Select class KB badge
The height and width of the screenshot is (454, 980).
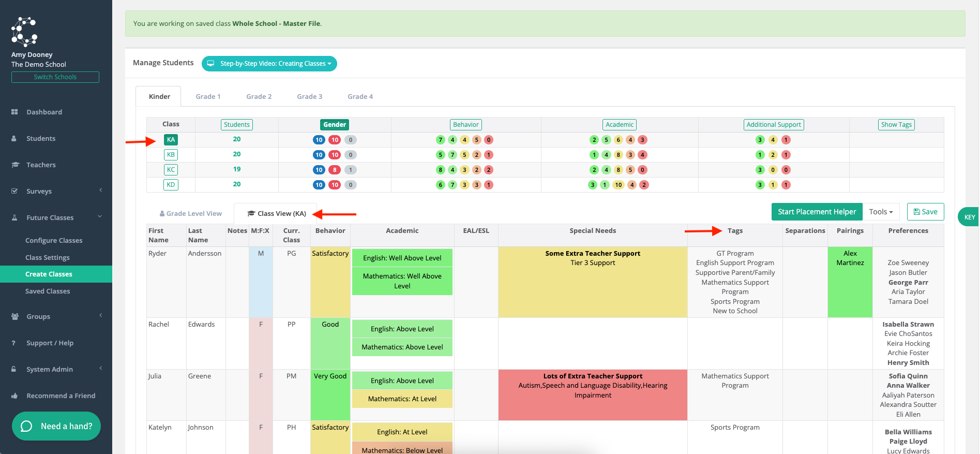(x=171, y=155)
